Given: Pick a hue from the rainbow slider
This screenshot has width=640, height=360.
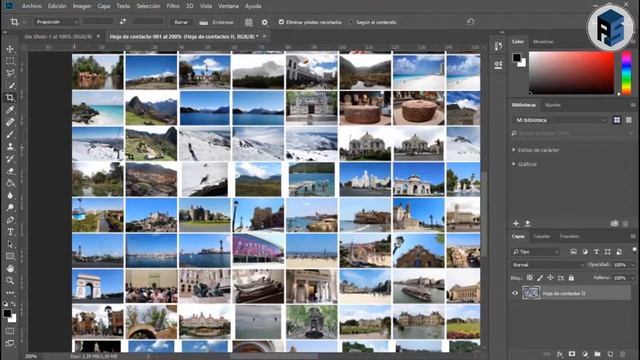Looking at the screenshot, I should tap(626, 73).
